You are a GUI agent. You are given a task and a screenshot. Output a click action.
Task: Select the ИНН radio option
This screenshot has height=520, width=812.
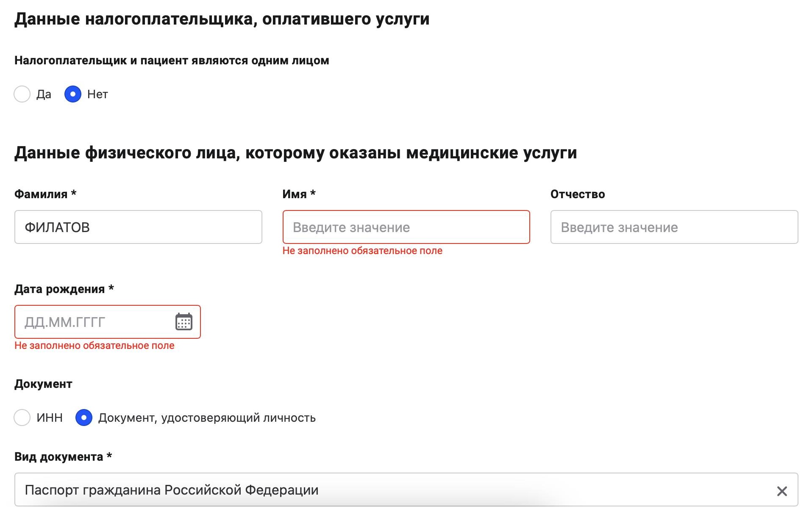pos(22,418)
